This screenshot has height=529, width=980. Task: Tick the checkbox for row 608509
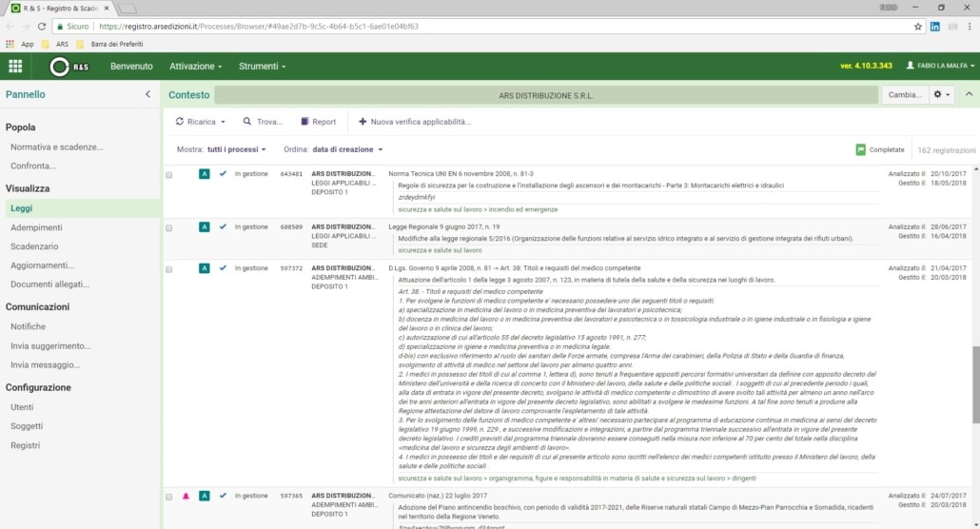[x=168, y=228]
